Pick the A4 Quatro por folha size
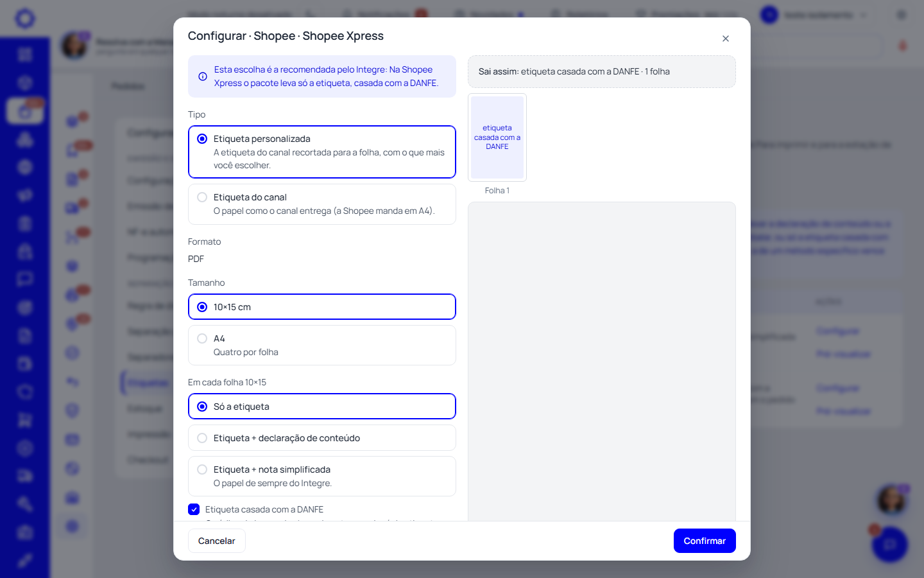Viewport: 924px width, 578px height. 322,346
